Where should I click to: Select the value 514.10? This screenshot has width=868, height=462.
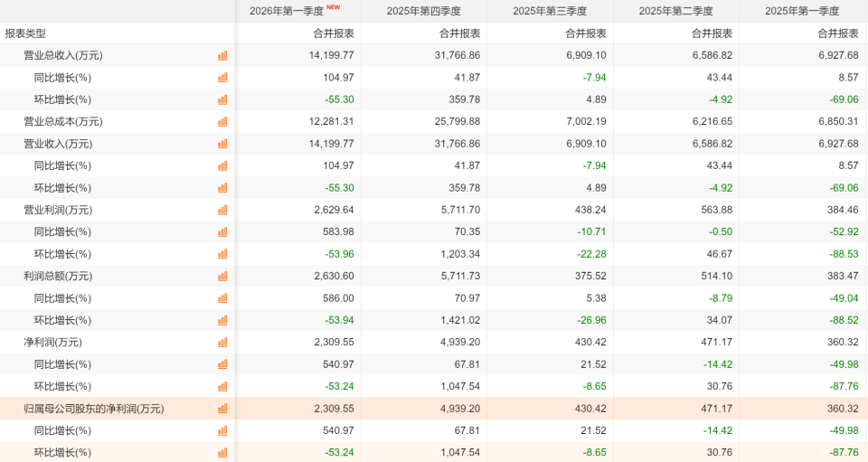pos(717,276)
